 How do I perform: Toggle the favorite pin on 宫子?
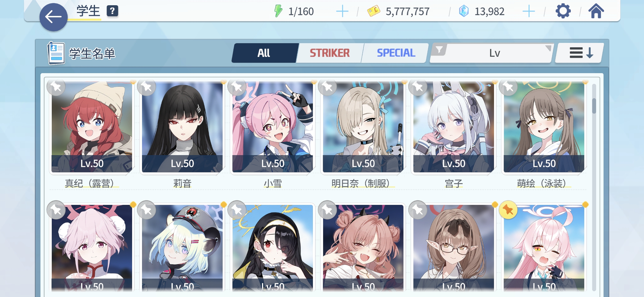click(418, 87)
